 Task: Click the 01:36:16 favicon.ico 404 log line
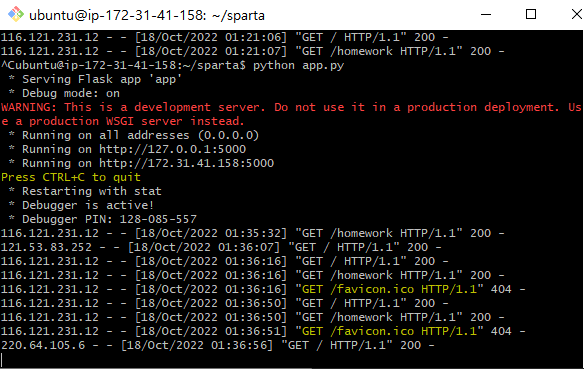coord(263,289)
